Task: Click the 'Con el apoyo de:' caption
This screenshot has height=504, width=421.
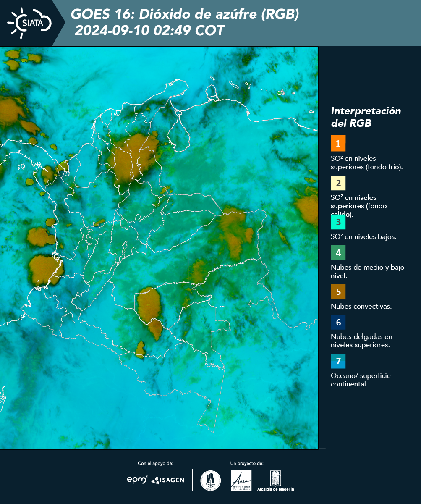Action: [156, 463]
